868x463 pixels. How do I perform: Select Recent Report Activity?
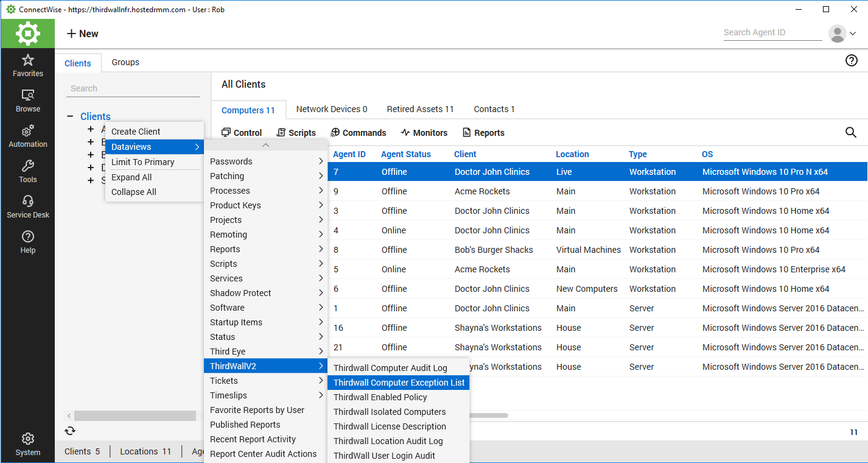pyautogui.click(x=266, y=439)
